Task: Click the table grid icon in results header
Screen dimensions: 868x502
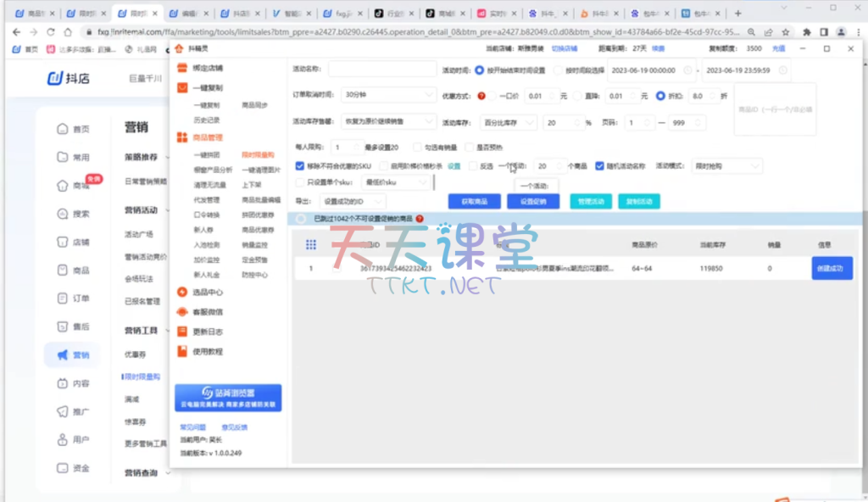Action: 311,244
